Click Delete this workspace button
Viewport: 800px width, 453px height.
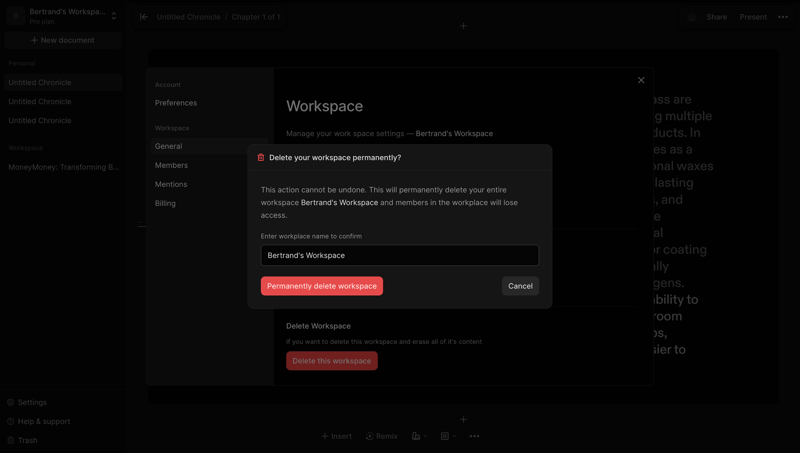(x=332, y=361)
